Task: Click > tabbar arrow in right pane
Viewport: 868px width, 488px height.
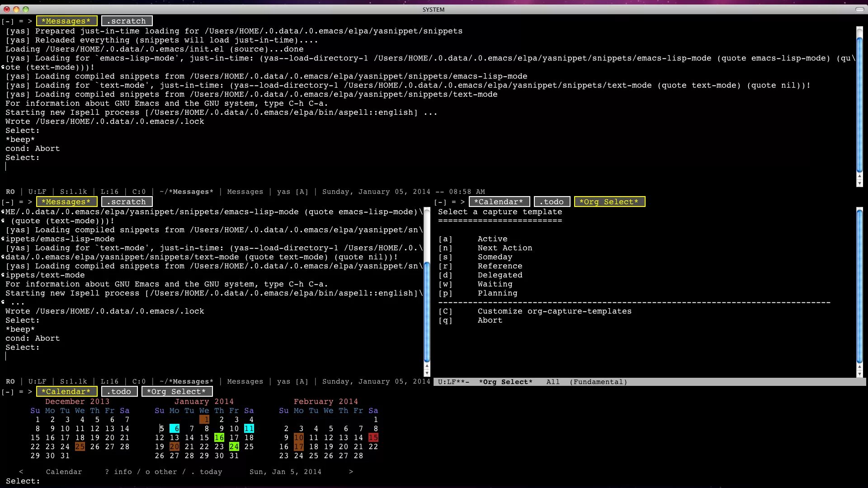Action: point(462,202)
